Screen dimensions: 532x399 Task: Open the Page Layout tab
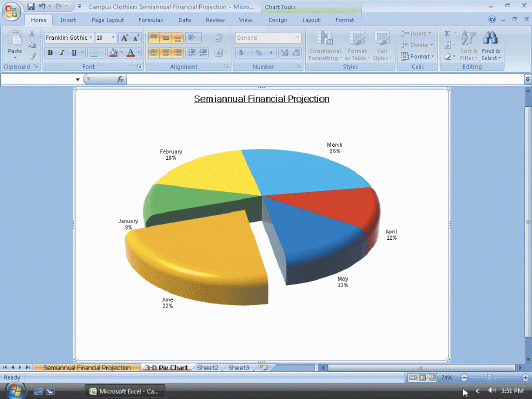tap(108, 20)
